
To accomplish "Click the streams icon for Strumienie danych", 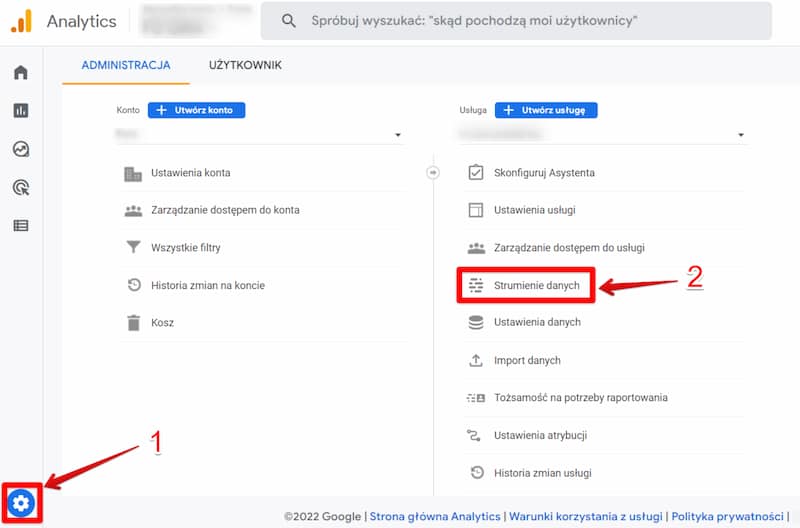I will tap(476, 285).
